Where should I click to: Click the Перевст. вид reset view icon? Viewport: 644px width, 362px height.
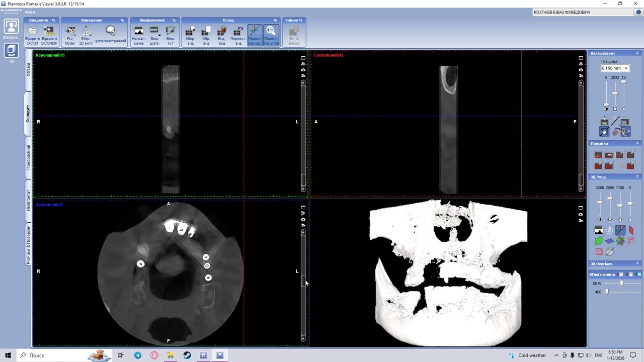click(x=238, y=31)
